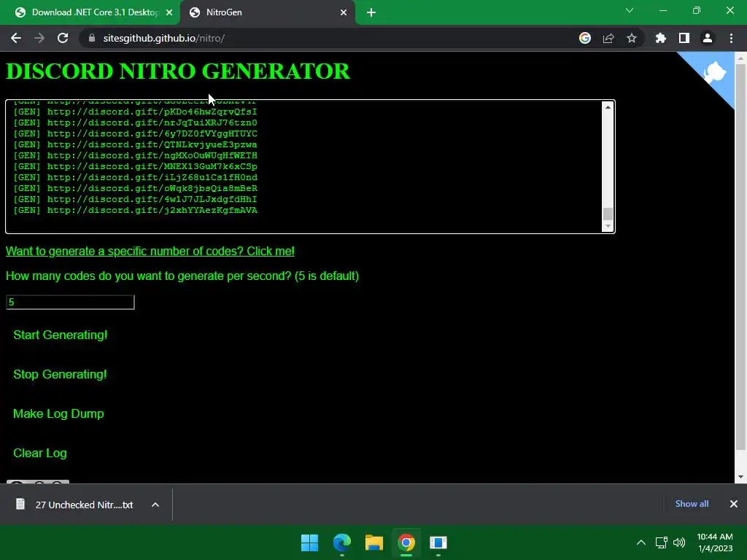This screenshot has width=747, height=560.
Task: Click log line ending ngMXoOuWUqHfWETH
Action: [135, 156]
